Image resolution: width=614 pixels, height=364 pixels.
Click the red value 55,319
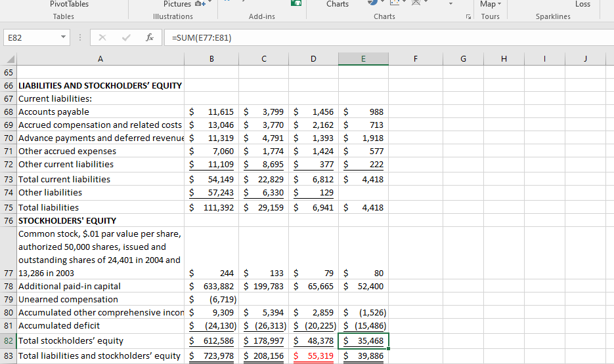[313, 355]
